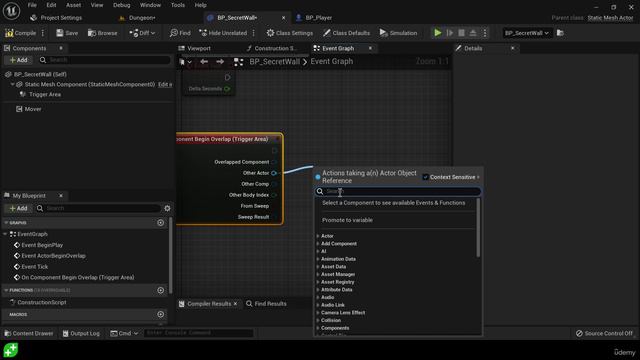Add a new component

(x=18, y=60)
